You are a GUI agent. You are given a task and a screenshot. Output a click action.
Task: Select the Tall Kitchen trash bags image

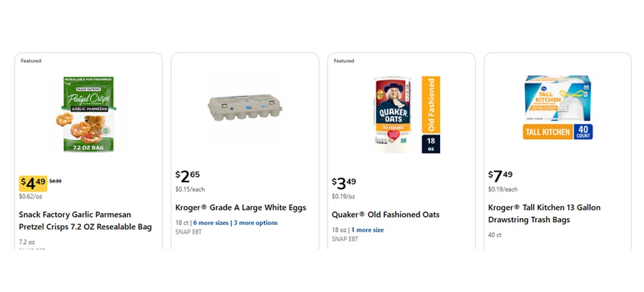(557, 107)
